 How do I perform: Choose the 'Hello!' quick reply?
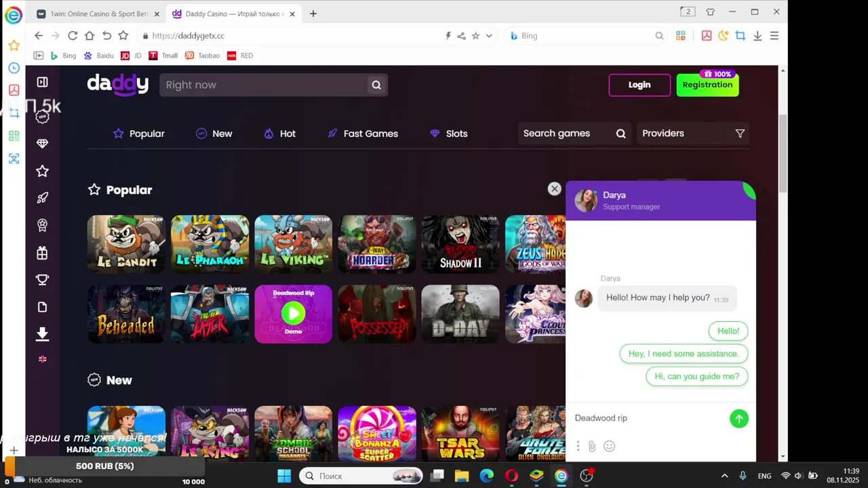click(728, 331)
